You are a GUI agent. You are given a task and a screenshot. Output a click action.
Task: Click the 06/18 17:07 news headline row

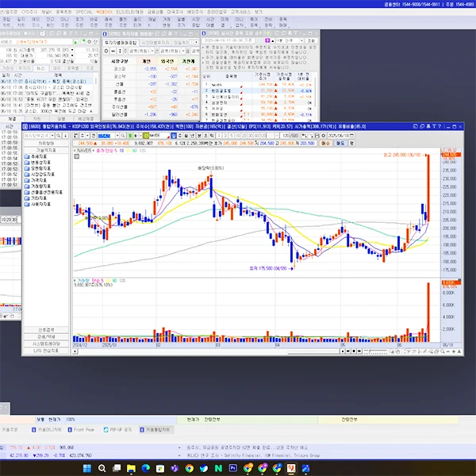pyautogui.click(x=48, y=82)
